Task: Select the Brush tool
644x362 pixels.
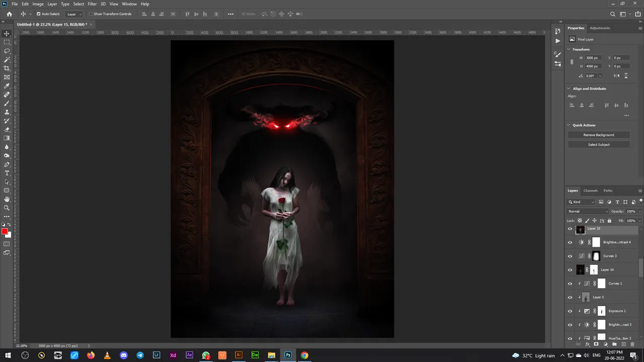Action: (x=7, y=104)
